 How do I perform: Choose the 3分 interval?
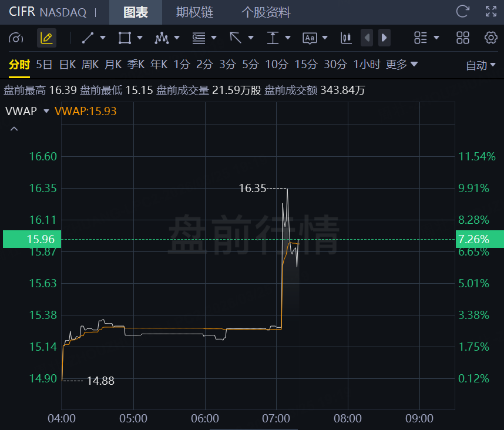(x=227, y=65)
